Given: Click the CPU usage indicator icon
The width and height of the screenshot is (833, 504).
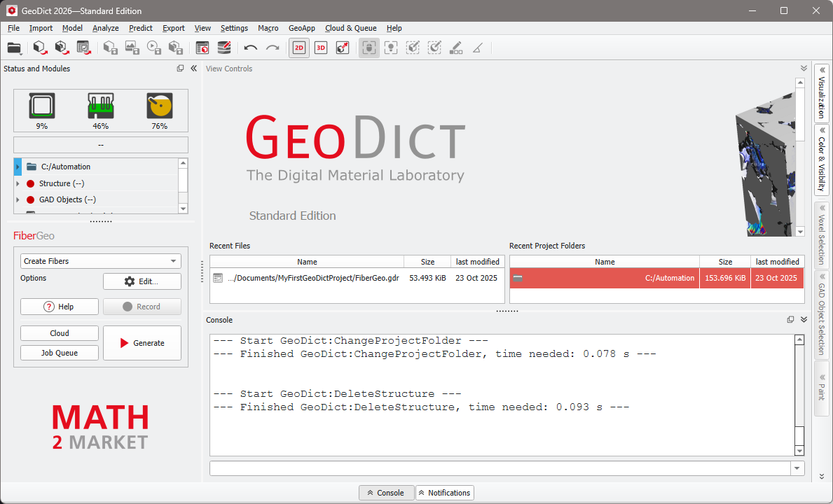Looking at the screenshot, I should click(x=42, y=106).
